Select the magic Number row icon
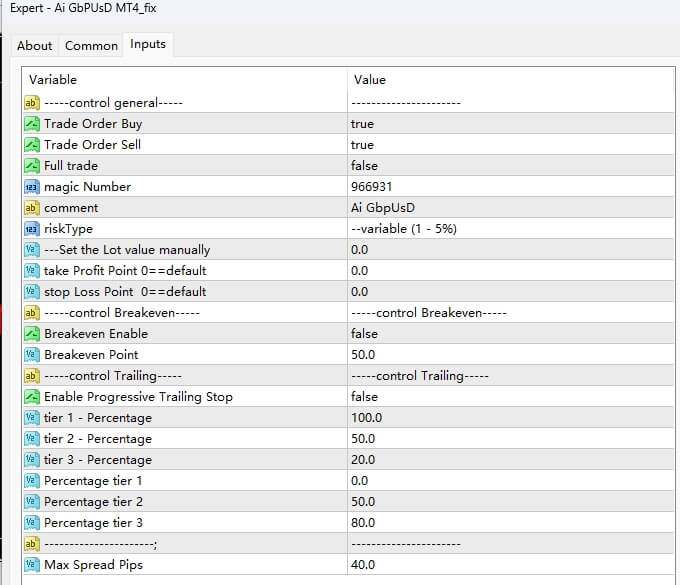The height and width of the screenshot is (585, 680). tap(31, 187)
